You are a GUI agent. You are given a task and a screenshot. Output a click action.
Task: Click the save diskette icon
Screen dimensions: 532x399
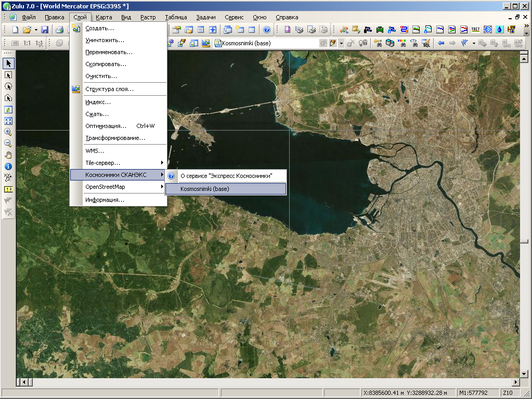[x=45, y=30]
